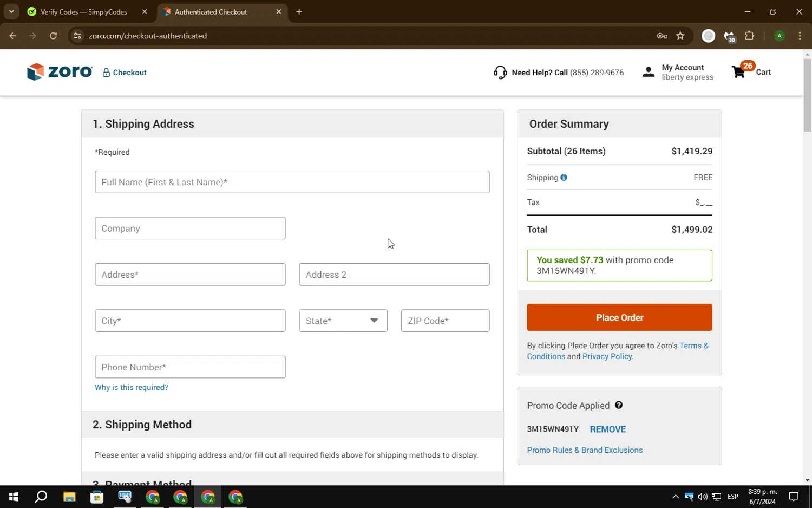This screenshot has height=508, width=812.
Task: Reload the page
Action: point(53,36)
